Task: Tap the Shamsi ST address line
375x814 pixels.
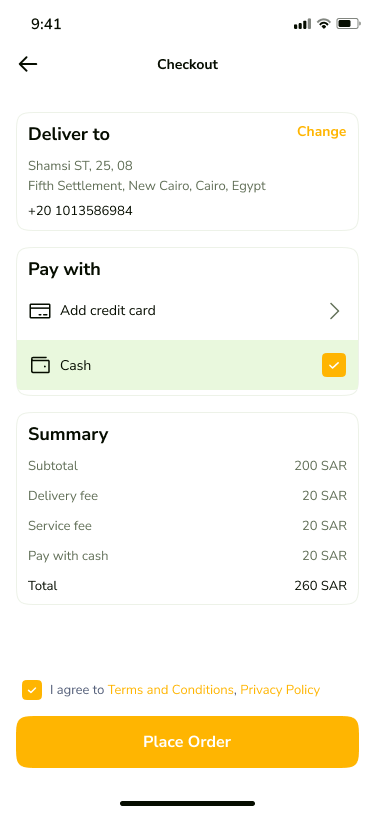Action: click(80, 166)
